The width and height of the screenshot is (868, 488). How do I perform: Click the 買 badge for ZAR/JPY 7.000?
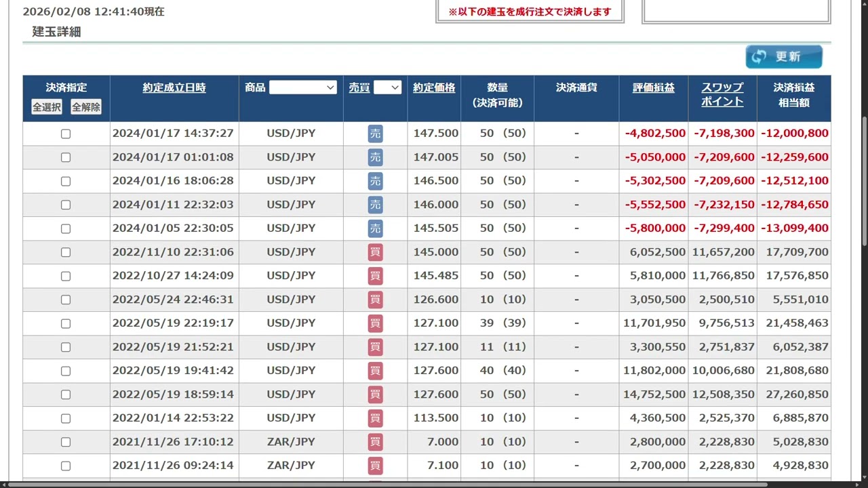tap(375, 442)
